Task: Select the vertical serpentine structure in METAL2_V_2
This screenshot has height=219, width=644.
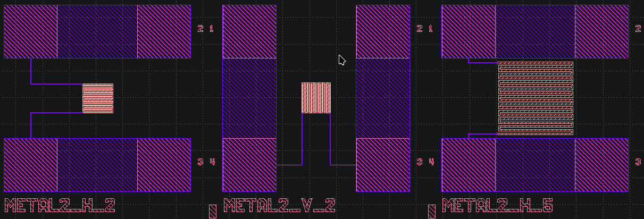Action: pyautogui.click(x=316, y=98)
